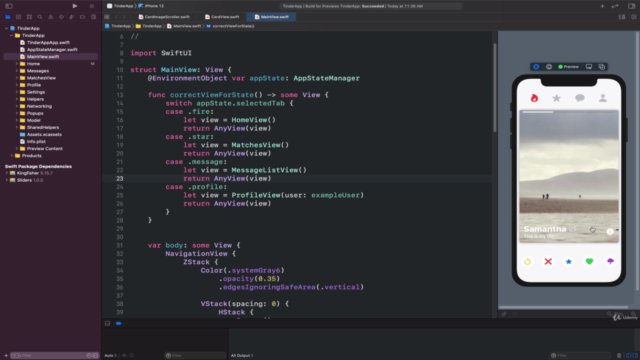Open the symbol navigator
Screen dimensions: 640x360
pyautogui.click(x=29, y=17)
